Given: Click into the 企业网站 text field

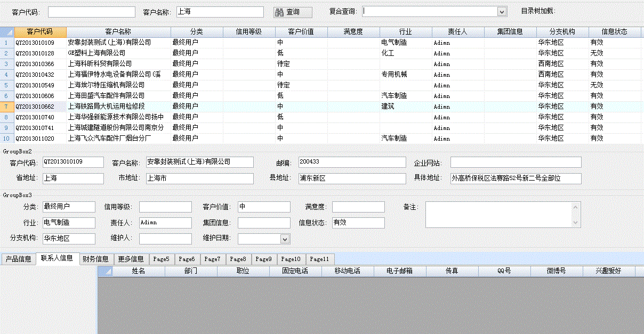Looking at the screenshot, I should click(x=516, y=162).
